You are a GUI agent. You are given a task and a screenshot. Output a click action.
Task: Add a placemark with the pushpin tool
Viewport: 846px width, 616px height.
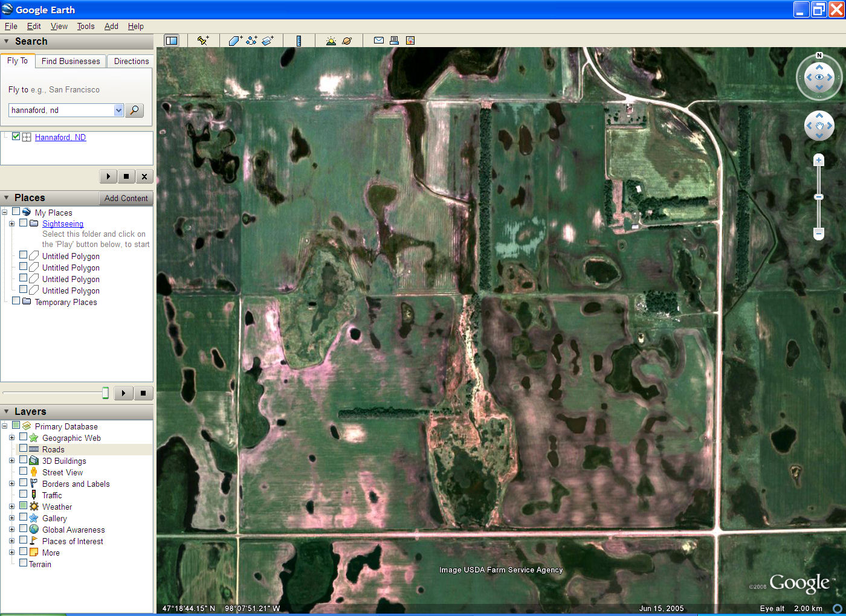(203, 40)
